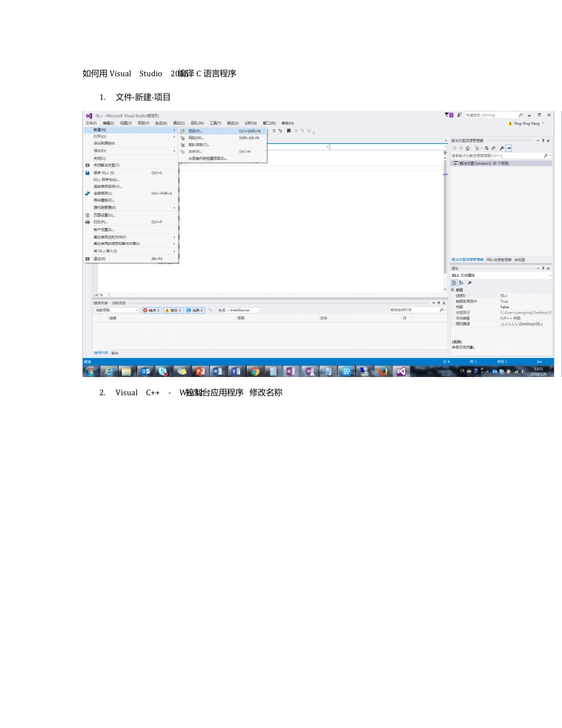
Task: Click Solution Explorer sync icon
Action: [x=486, y=148]
